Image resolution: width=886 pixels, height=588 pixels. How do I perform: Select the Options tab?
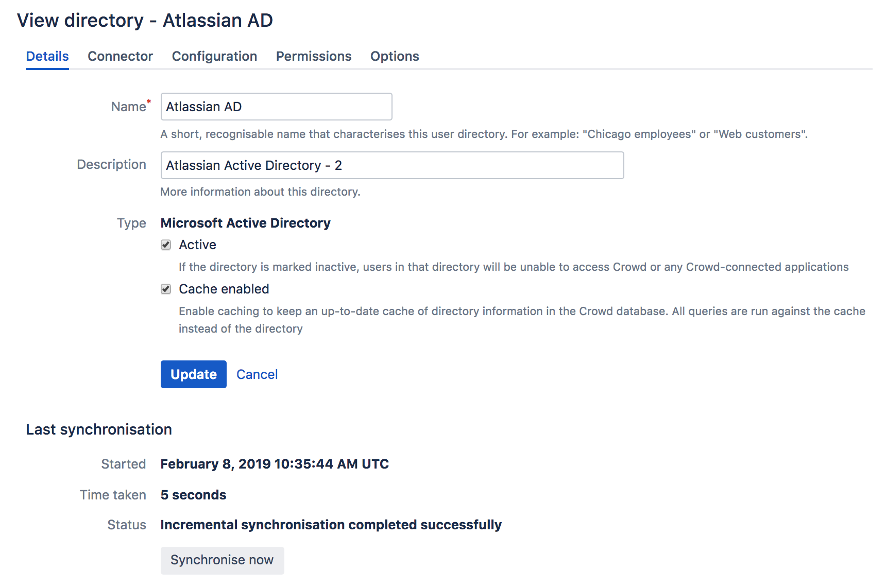pyautogui.click(x=394, y=56)
